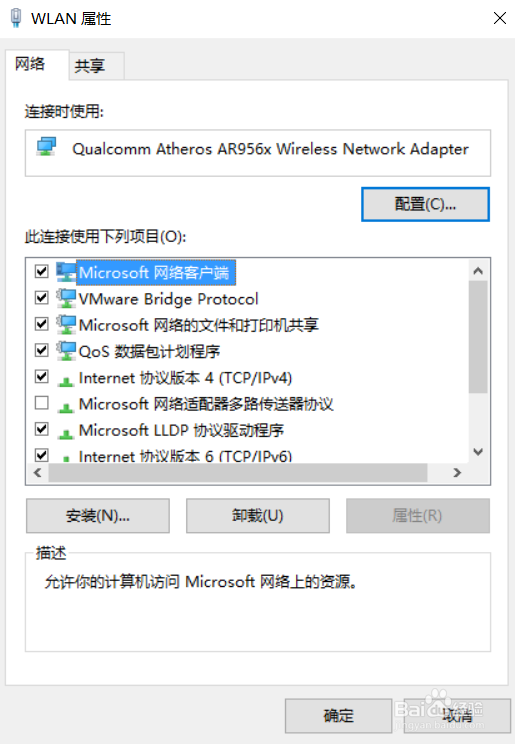This screenshot has width=515, height=744.
Task: Uncheck the VMware Bridge Protocol checkbox
Action: coord(42,298)
